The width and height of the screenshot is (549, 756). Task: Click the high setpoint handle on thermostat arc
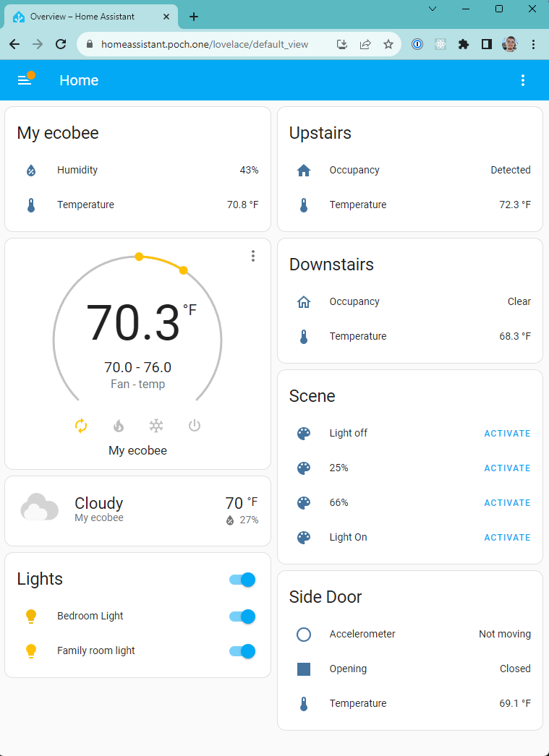183,270
